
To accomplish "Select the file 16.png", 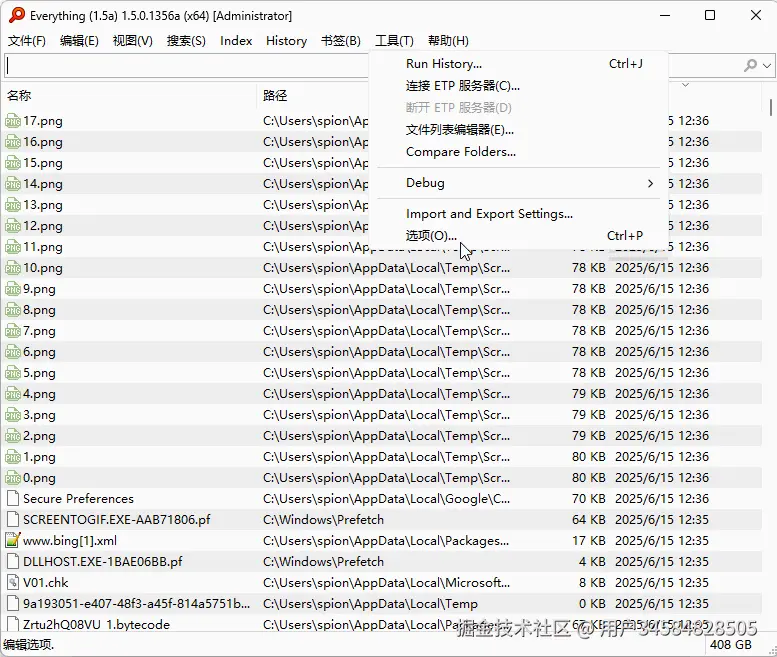I will (43, 142).
